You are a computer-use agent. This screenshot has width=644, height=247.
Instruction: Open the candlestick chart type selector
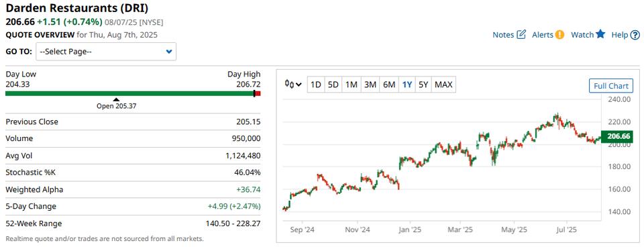tap(293, 85)
